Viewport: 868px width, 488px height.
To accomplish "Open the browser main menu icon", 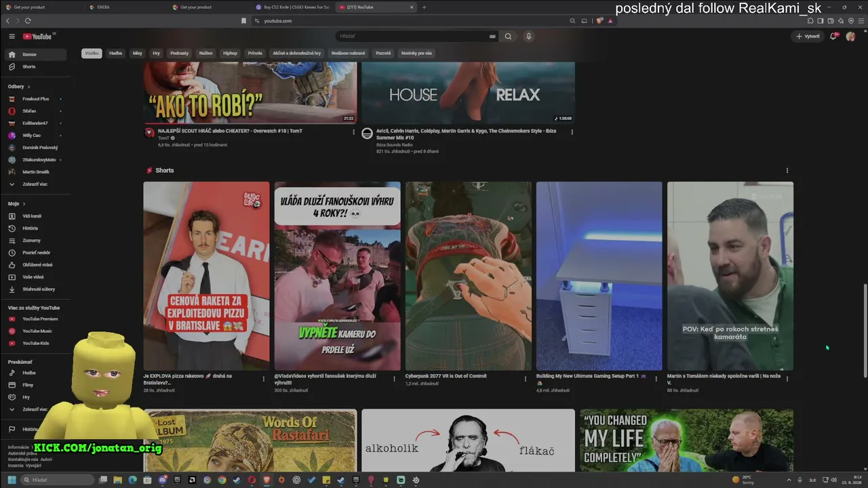I will click(861, 21).
